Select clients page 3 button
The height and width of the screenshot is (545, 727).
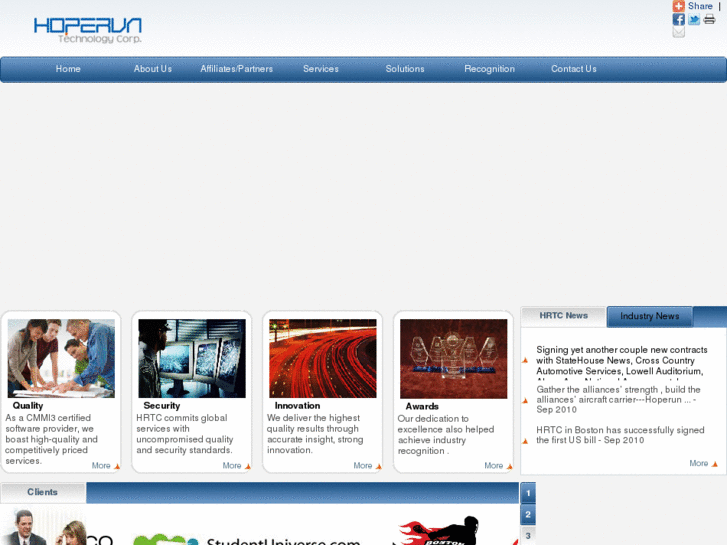click(x=528, y=536)
